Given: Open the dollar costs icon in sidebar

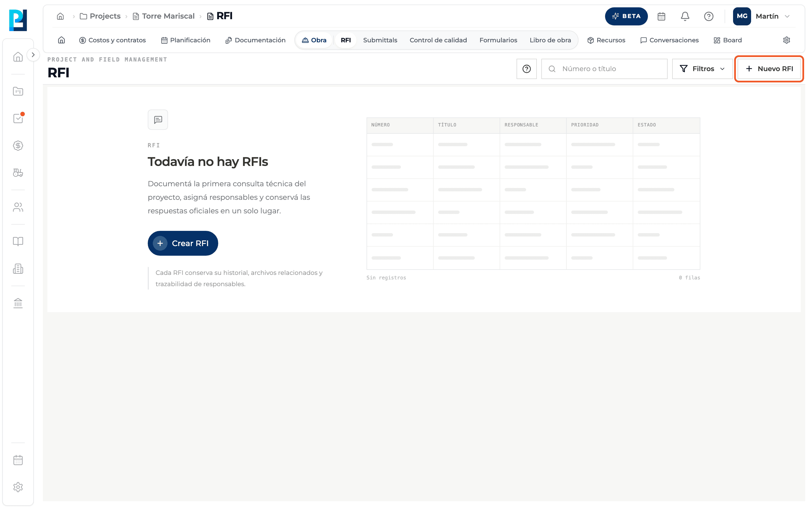Looking at the screenshot, I should (x=18, y=145).
